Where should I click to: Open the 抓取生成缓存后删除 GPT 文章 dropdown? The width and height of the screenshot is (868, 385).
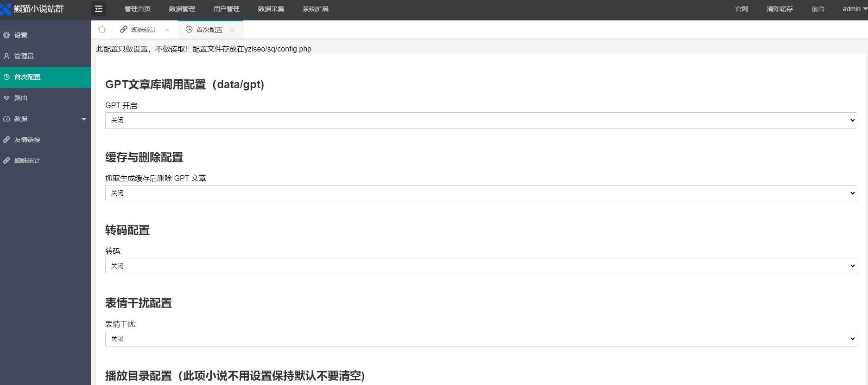click(481, 193)
